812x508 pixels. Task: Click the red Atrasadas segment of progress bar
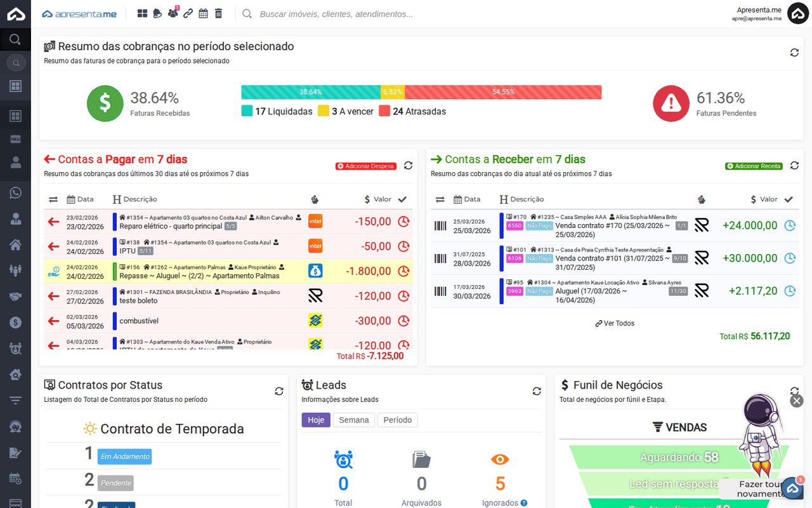coord(503,92)
